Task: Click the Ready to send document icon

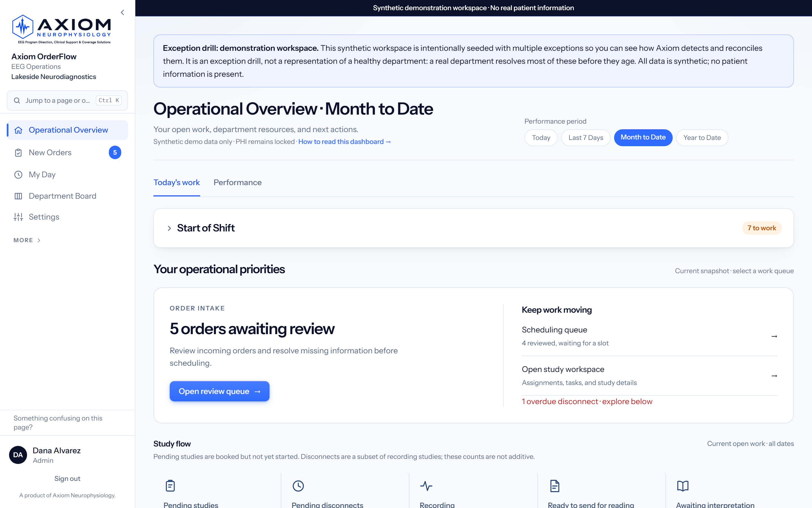Action: coord(555,486)
